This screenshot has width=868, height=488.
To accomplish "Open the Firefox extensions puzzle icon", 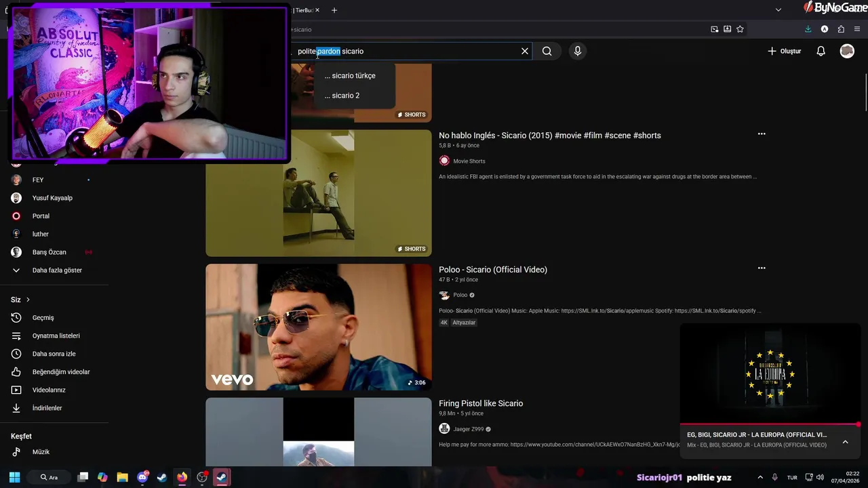I will point(841,29).
